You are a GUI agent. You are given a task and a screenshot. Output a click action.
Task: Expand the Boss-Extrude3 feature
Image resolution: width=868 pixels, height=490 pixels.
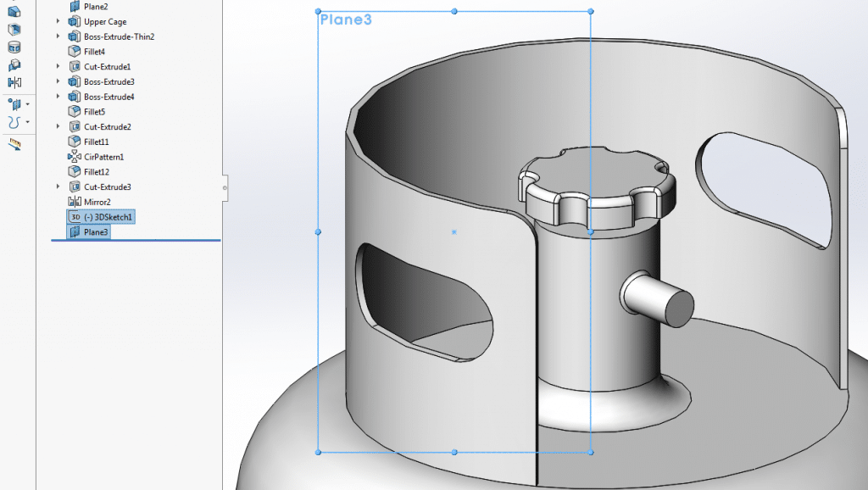56,81
